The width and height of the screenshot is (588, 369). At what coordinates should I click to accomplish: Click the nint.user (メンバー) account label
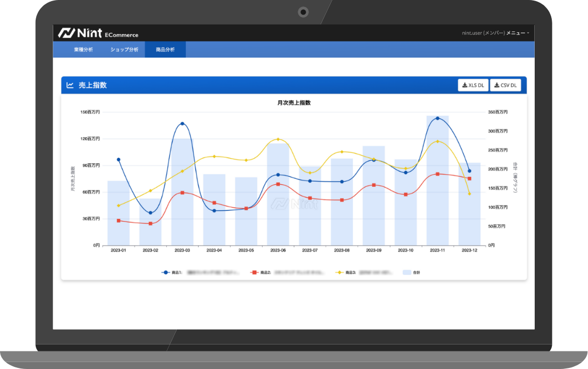click(483, 33)
